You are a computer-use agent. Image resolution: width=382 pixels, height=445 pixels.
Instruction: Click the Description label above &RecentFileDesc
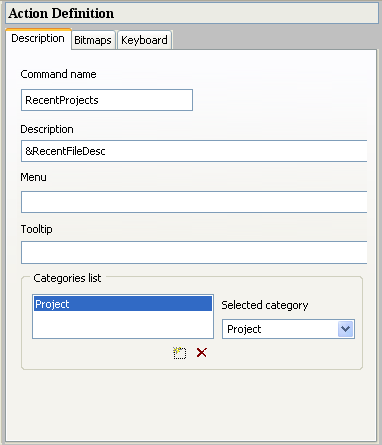pos(47,129)
